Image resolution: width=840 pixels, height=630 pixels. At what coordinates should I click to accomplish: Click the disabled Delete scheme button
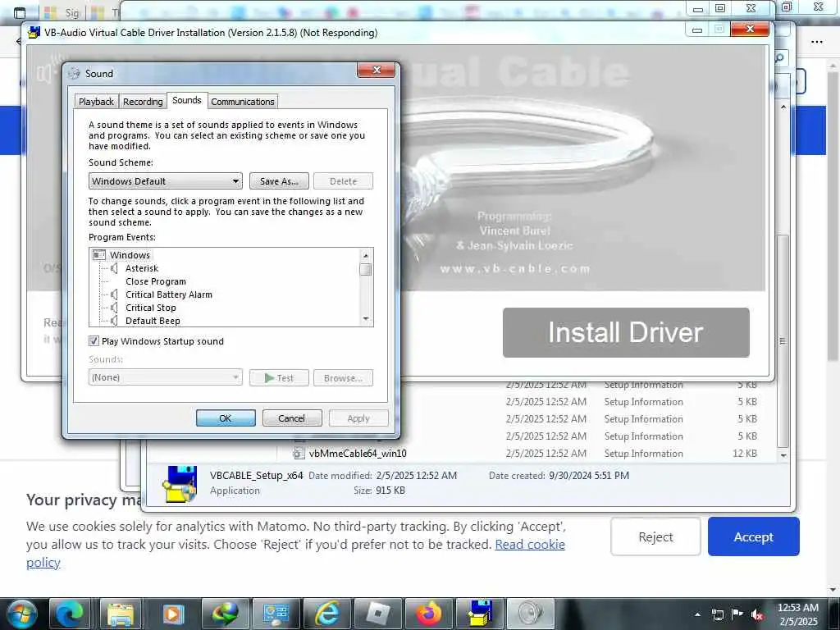point(344,181)
